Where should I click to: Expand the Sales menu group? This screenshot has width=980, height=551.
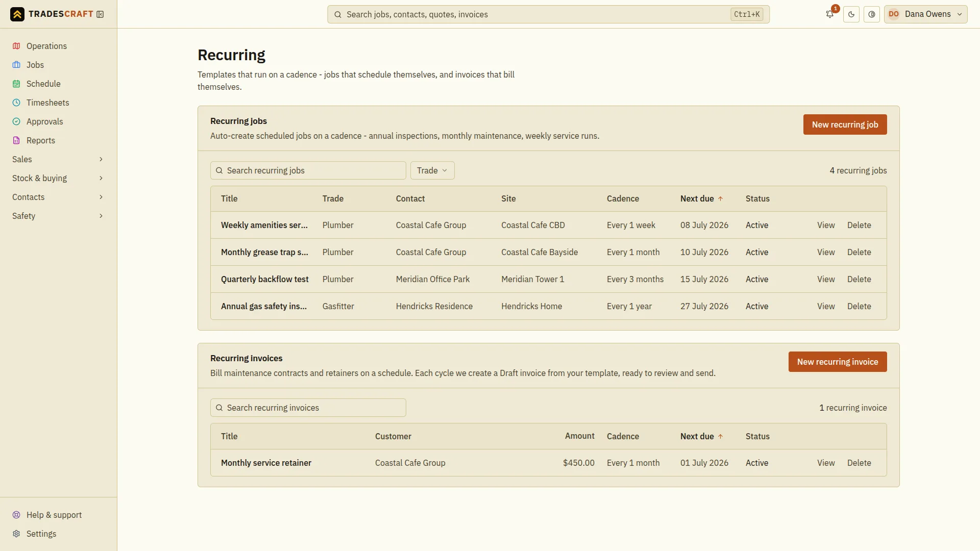click(x=58, y=159)
